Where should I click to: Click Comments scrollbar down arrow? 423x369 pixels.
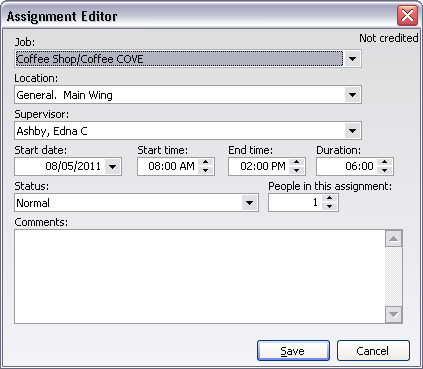[394, 314]
